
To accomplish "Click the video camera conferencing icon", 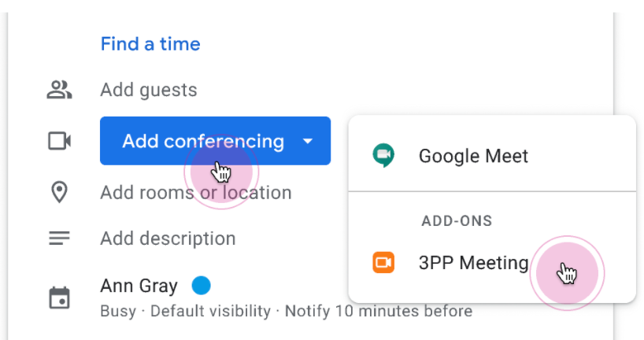I will [x=59, y=141].
